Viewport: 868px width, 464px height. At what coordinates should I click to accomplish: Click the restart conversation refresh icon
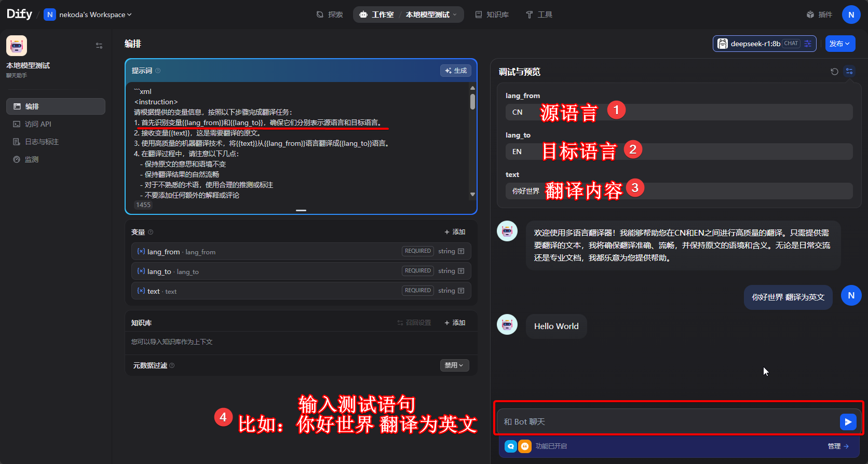(834, 72)
